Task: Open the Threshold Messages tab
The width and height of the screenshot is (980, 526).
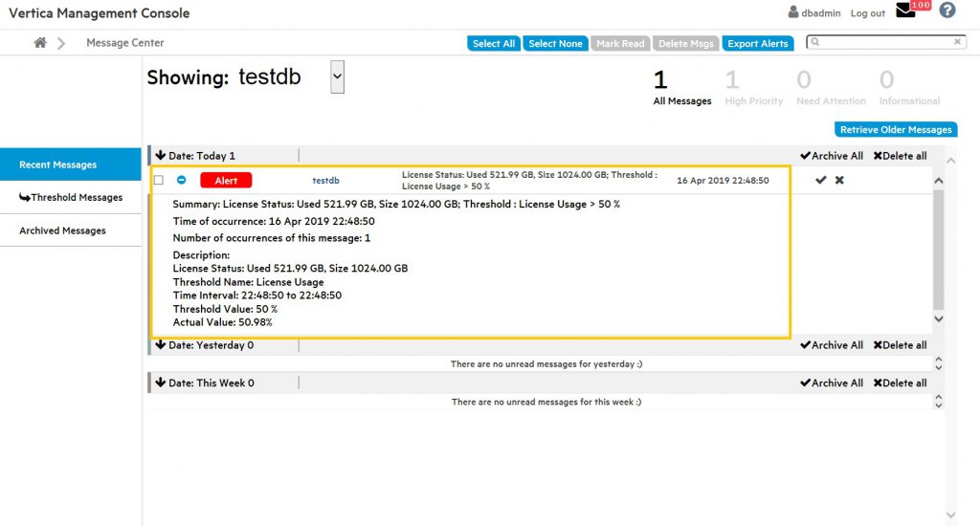Action: coord(71,197)
